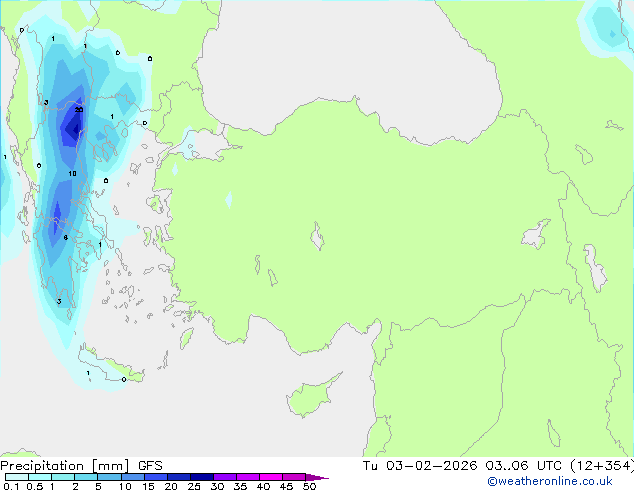
Task: Pick the lightest 0.1 mm legend swatch
Action: pos(17,477)
